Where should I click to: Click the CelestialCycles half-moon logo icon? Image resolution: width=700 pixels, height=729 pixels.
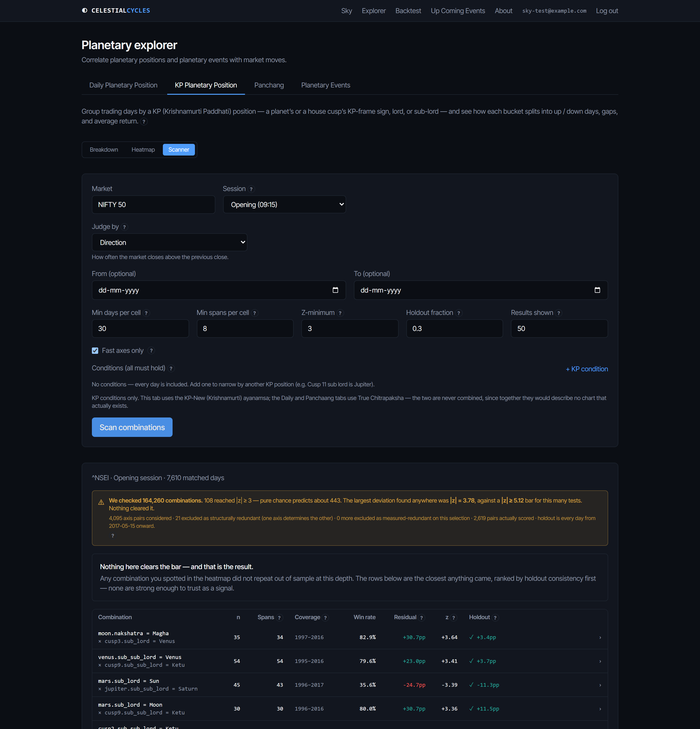coord(85,10)
